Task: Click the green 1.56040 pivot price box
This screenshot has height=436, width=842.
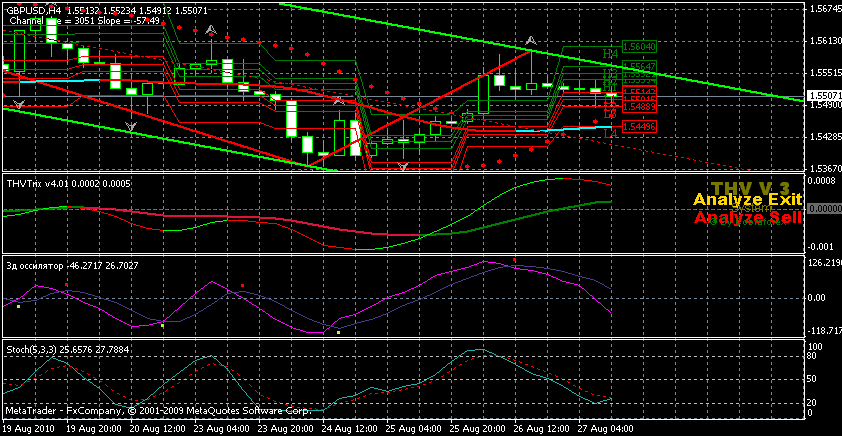Action: [x=638, y=47]
